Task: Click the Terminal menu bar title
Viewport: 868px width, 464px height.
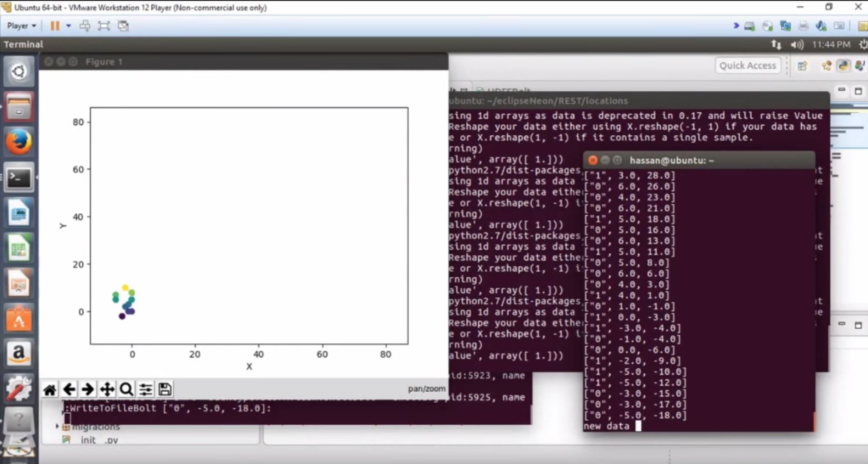Action: [x=23, y=44]
